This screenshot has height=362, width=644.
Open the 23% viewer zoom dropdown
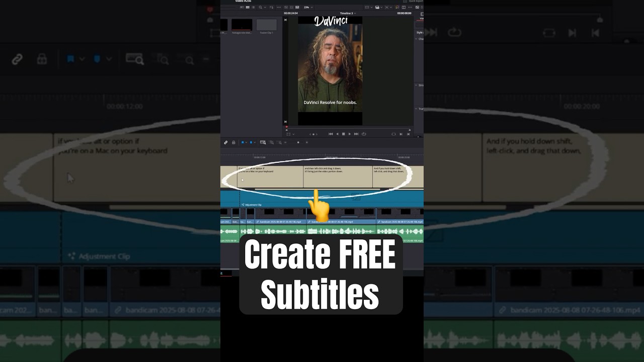[308, 7]
